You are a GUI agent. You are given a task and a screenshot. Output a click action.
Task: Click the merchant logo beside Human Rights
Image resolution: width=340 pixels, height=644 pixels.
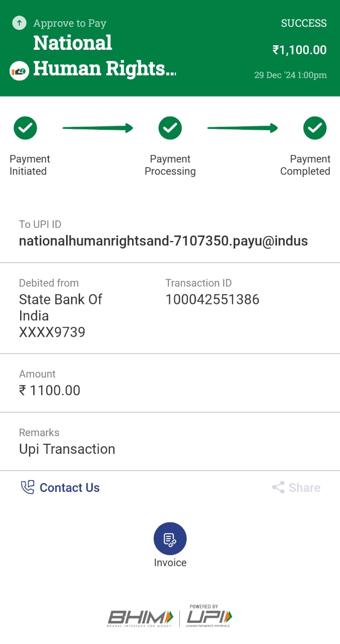(19, 70)
